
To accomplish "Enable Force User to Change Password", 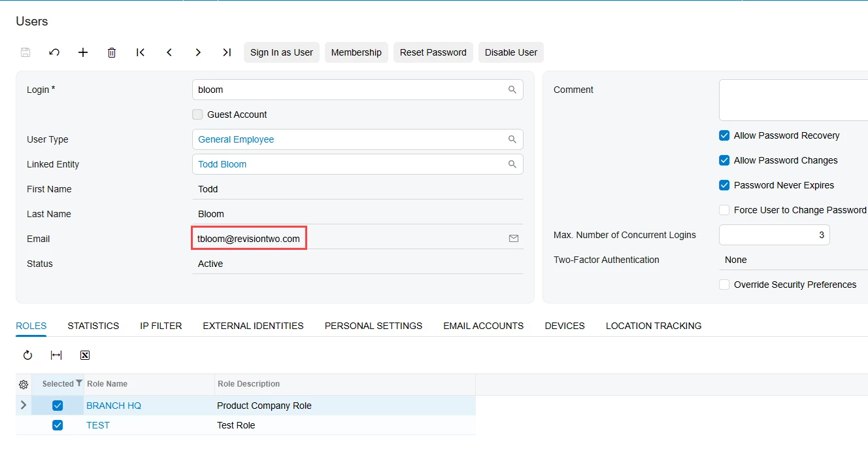I will coord(724,210).
